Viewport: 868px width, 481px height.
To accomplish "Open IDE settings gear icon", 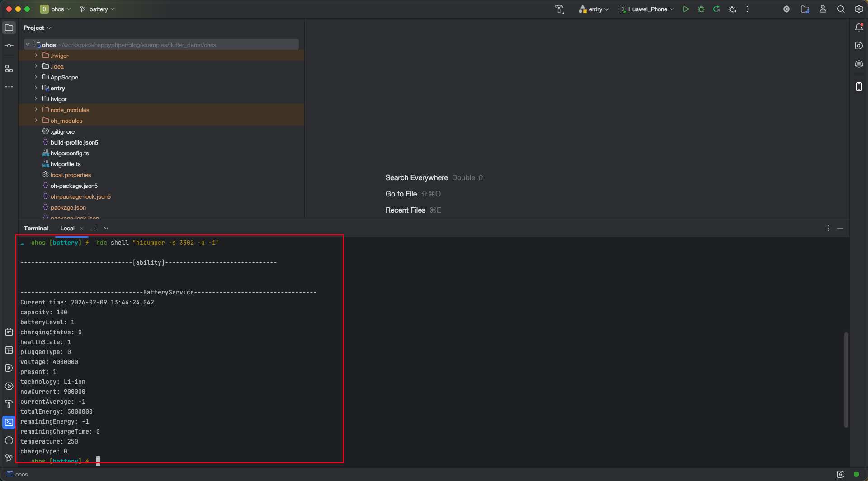I will pos(859,9).
